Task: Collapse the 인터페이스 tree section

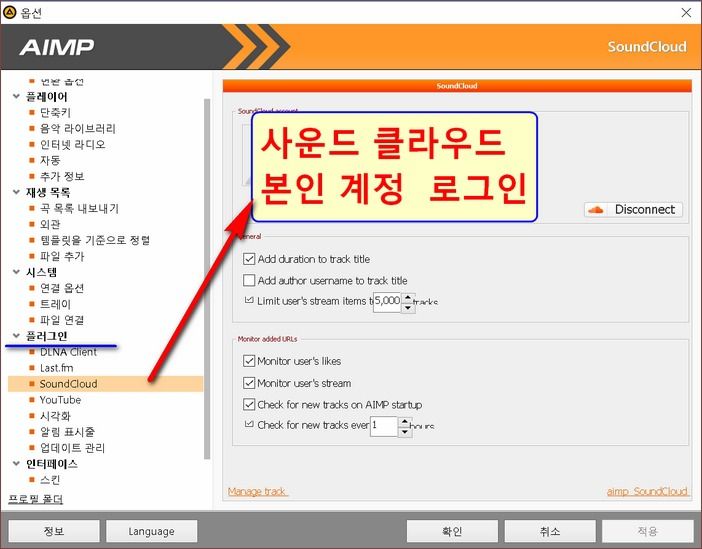Action: click(x=17, y=463)
